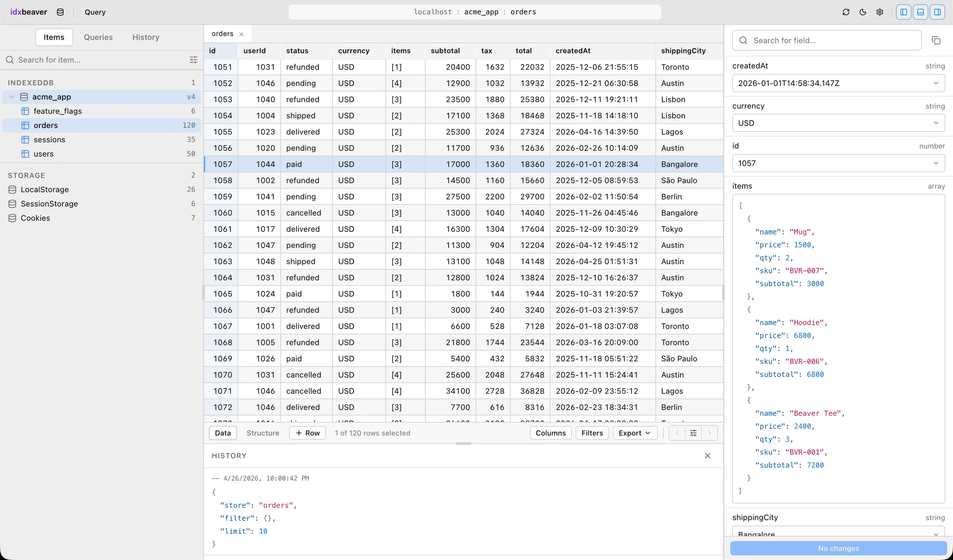Open Cookies storage entry
953x560 pixels.
(101, 218)
